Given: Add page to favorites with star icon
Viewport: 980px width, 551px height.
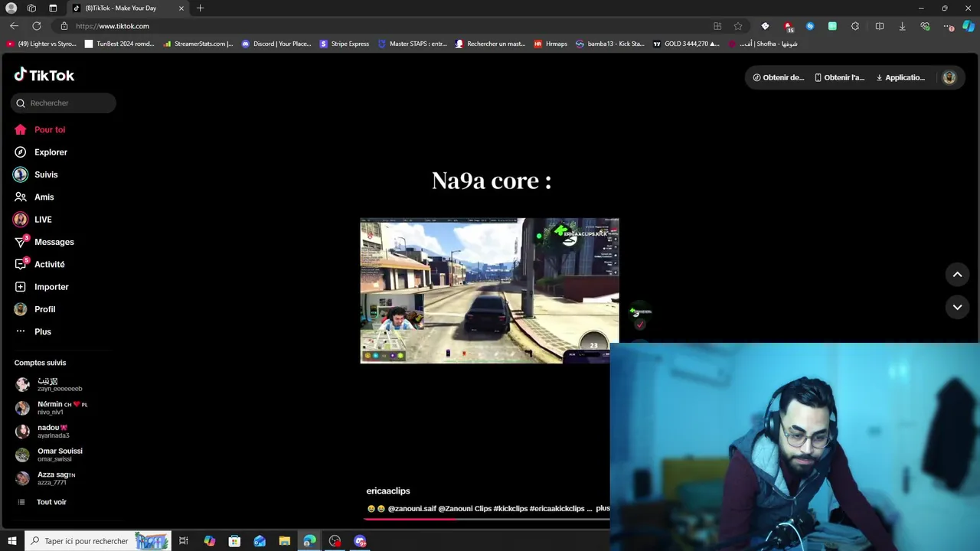Looking at the screenshot, I should pos(738,26).
